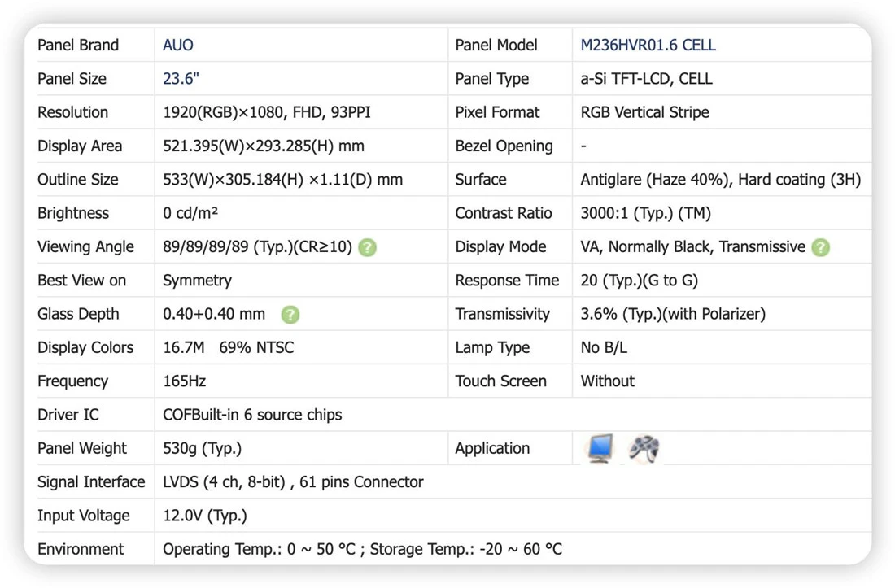
Task: Select the 165Hz frequency value
Action: [185, 381]
